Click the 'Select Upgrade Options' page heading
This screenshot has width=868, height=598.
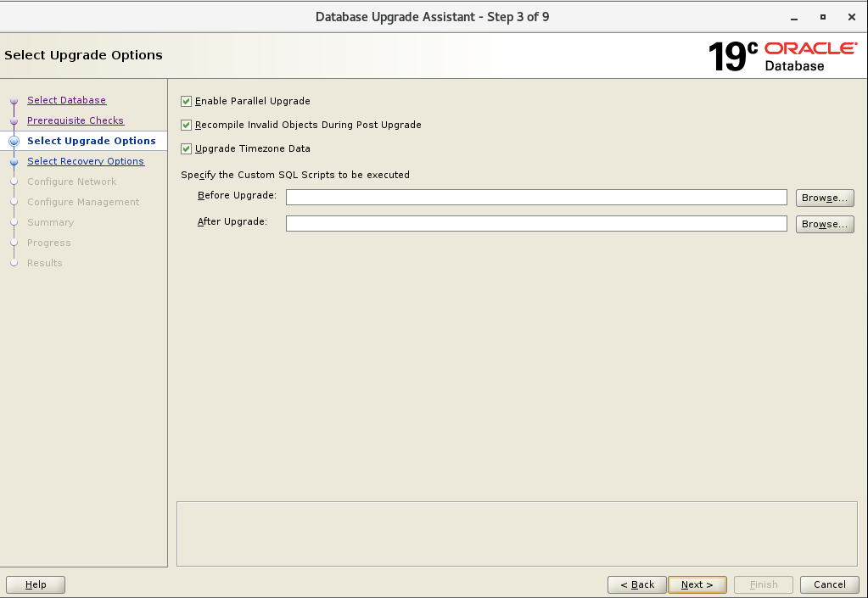tap(84, 55)
